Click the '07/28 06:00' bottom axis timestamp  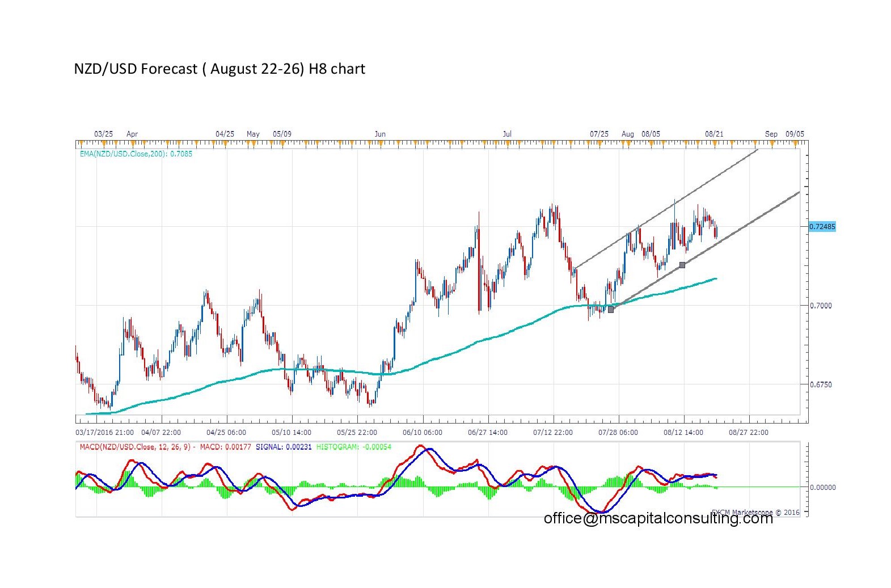click(x=618, y=432)
